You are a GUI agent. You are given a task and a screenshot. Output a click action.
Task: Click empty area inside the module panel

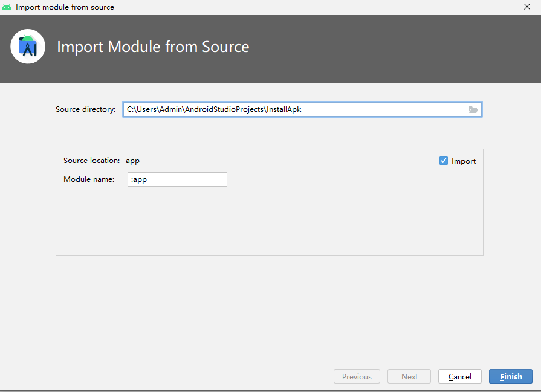[269, 223]
